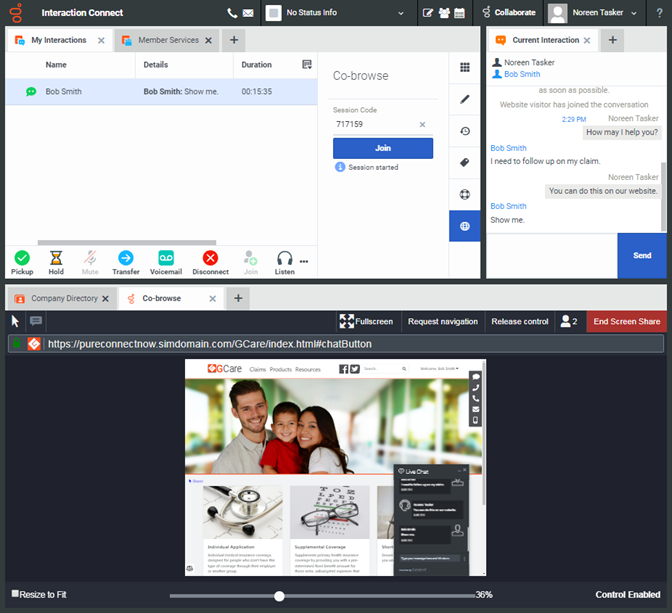Enter Fullscreen co-browse view
Image resolution: width=672 pixels, height=613 pixels.
[366, 321]
